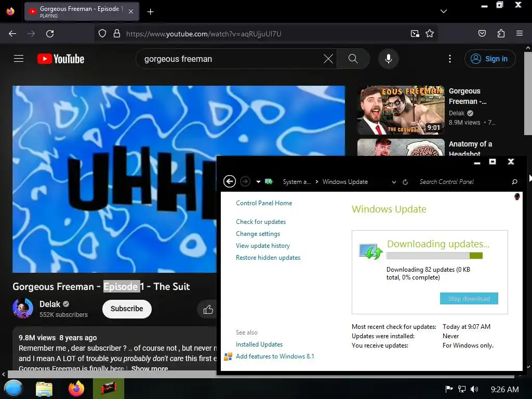The image size is (532, 399).
Task: Open Change settings link
Action: tap(258, 234)
